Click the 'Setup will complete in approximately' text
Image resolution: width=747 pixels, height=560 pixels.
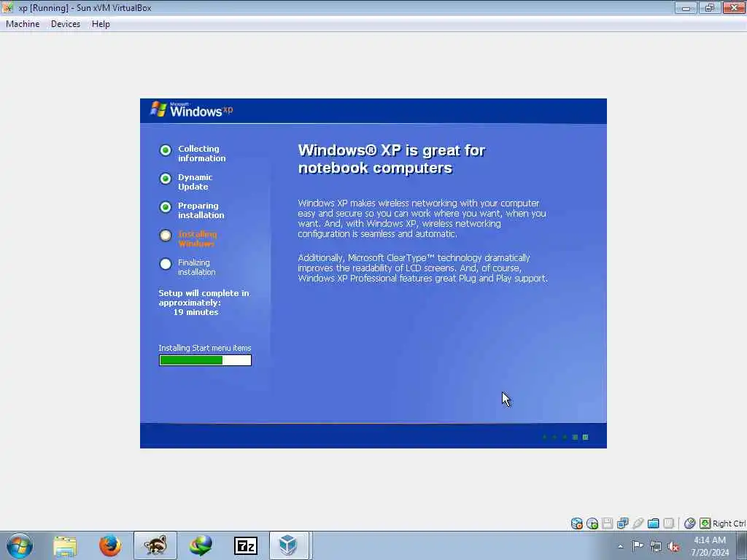tap(204, 298)
